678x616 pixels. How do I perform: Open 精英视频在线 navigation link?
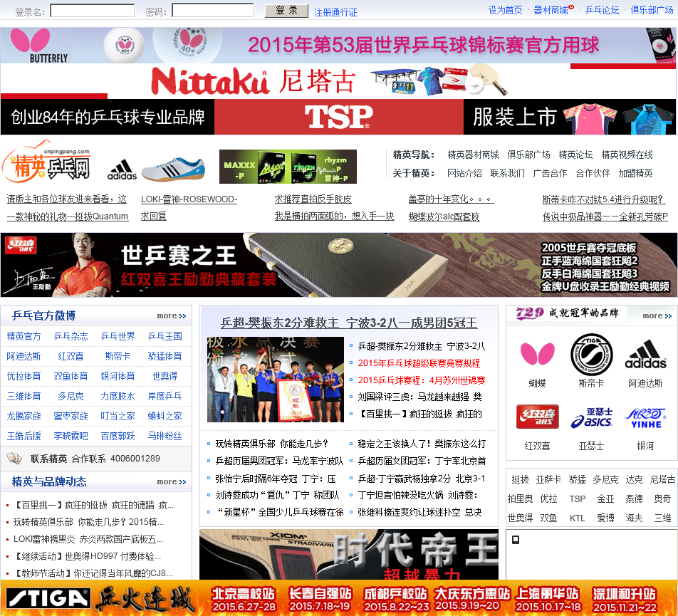[627, 155]
